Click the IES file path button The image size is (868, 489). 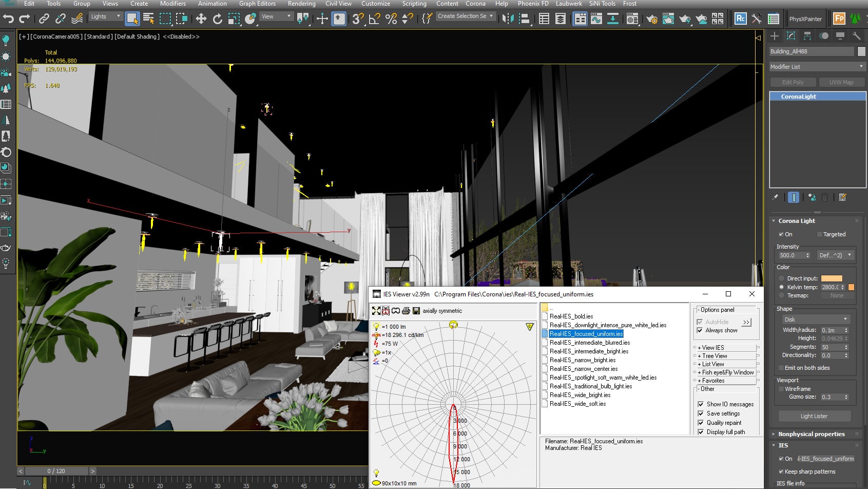click(x=825, y=459)
